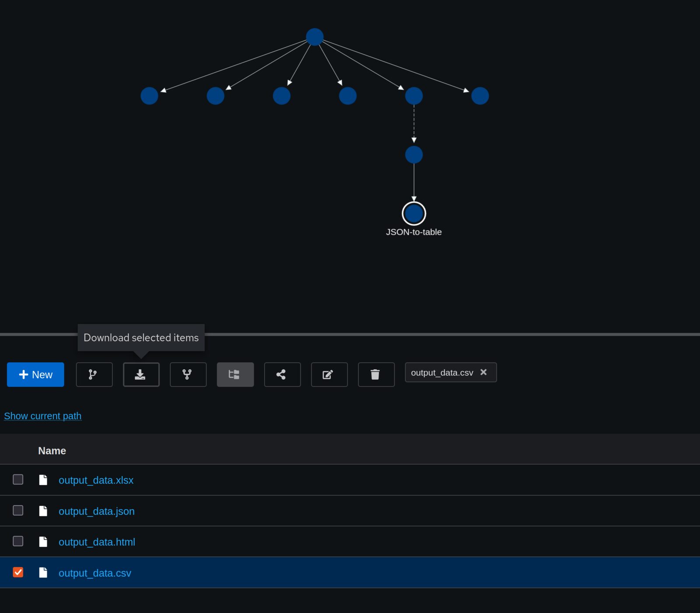Select the JSON-to-table graph node
Image resolution: width=700 pixels, height=613 pixels.
[x=414, y=214]
